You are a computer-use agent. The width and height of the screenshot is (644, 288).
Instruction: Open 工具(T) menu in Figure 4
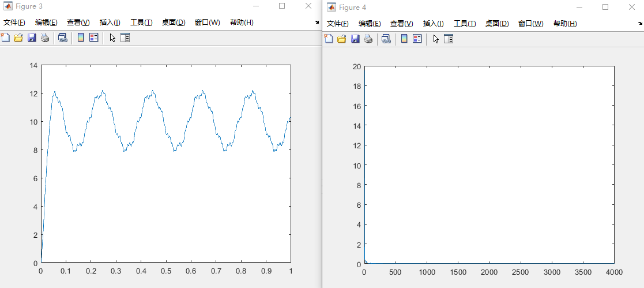[x=465, y=24]
